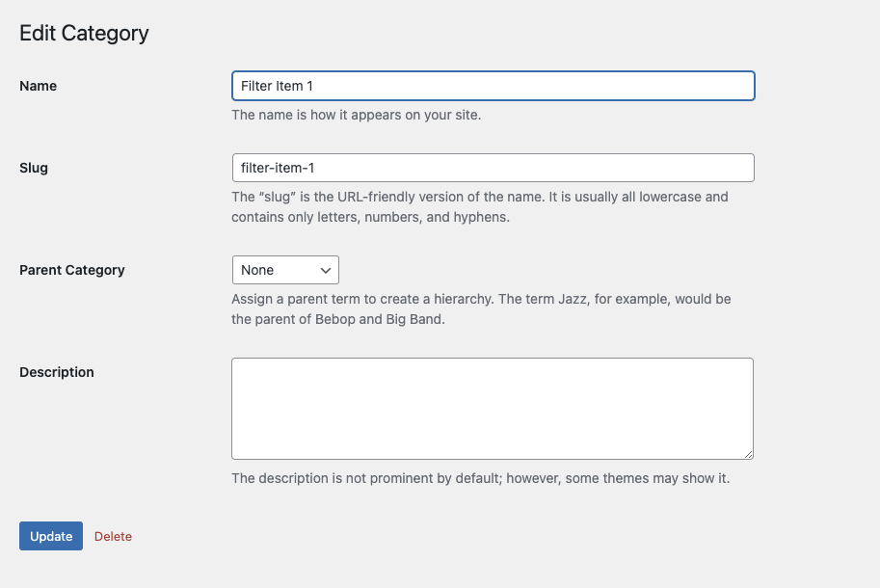Image resolution: width=880 pixels, height=588 pixels.
Task: Click the Parent Category label
Action: [x=72, y=270]
